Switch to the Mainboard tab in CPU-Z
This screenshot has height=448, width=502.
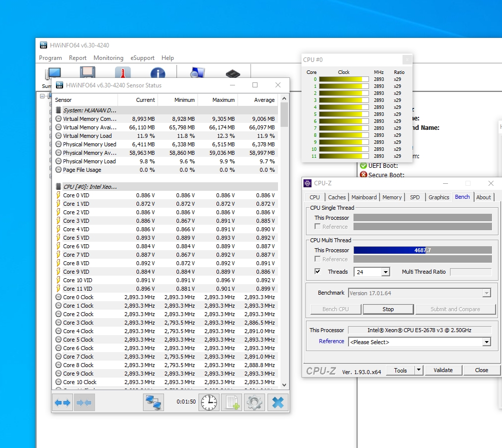[x=364, y=197]
